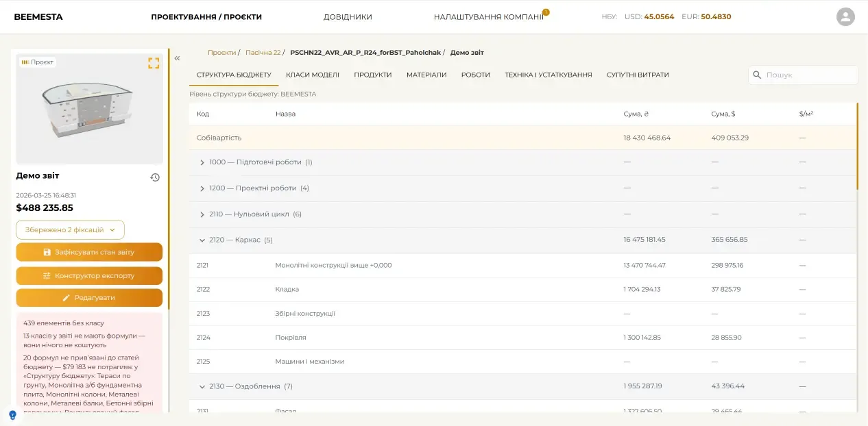Open Налаштування компанії menu
Screen dimensions: 868x426
(488, 16)
